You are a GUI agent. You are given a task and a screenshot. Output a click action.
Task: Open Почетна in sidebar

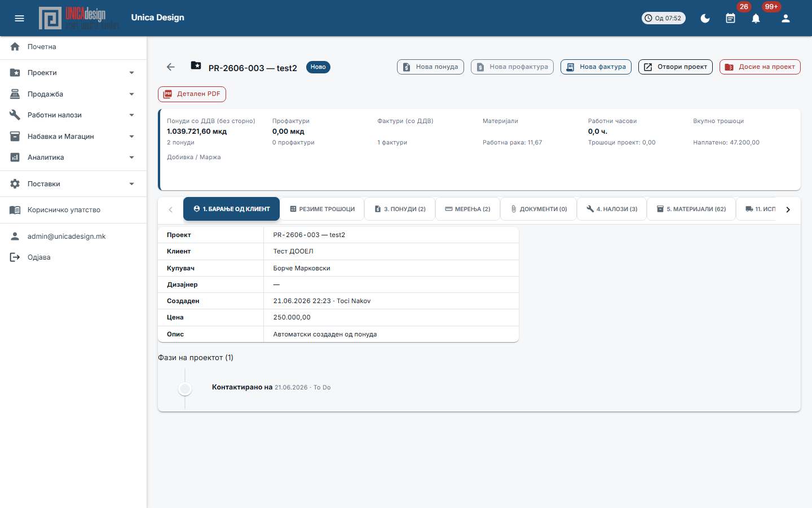point(73,47)
